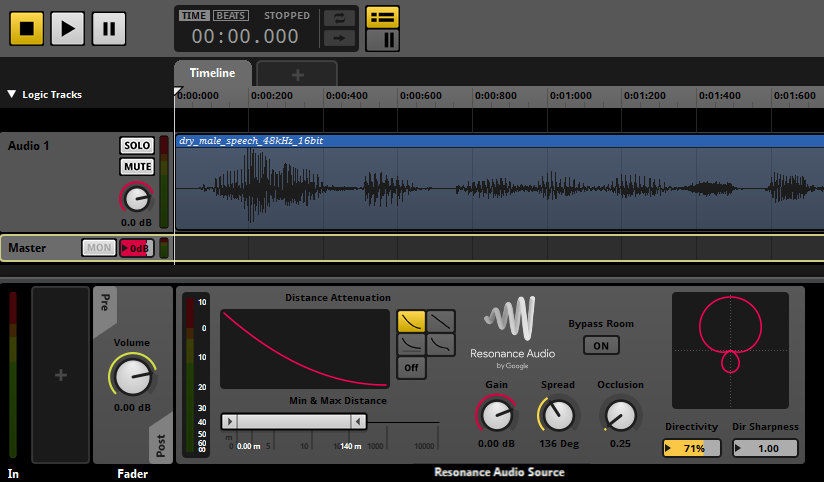The height and width of the screenshot is (482, 824).
Task: Add a new tab with plus
Action: tap(297, 74)
